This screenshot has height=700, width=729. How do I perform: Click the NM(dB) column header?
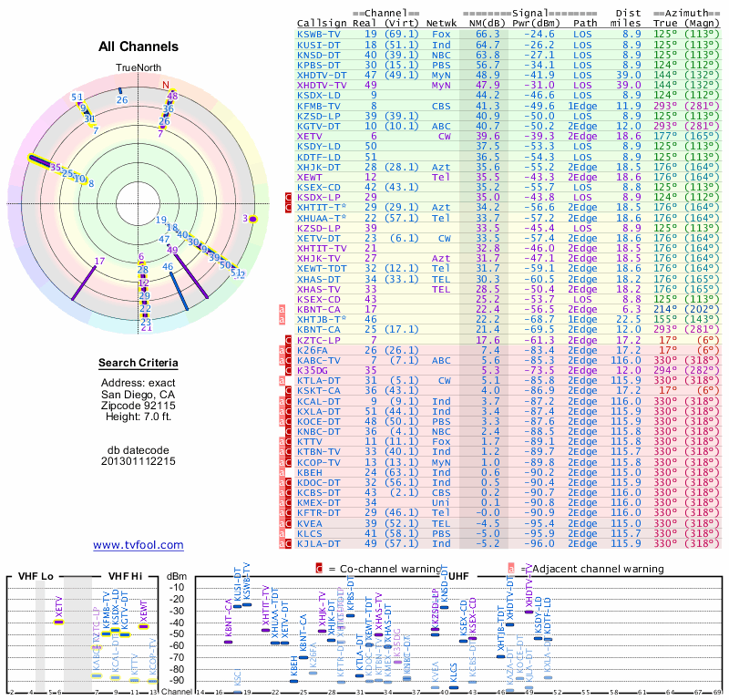pyautogui.click(x=488, y=24)
